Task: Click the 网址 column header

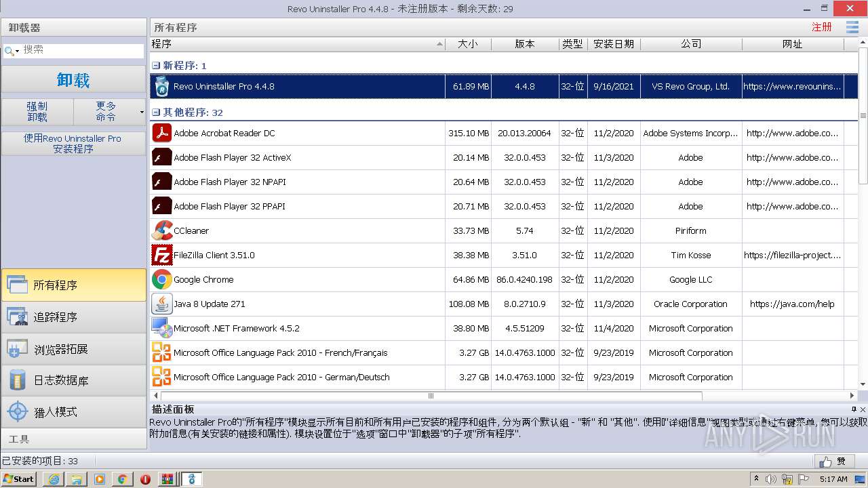Action: (x=792, y=44)
